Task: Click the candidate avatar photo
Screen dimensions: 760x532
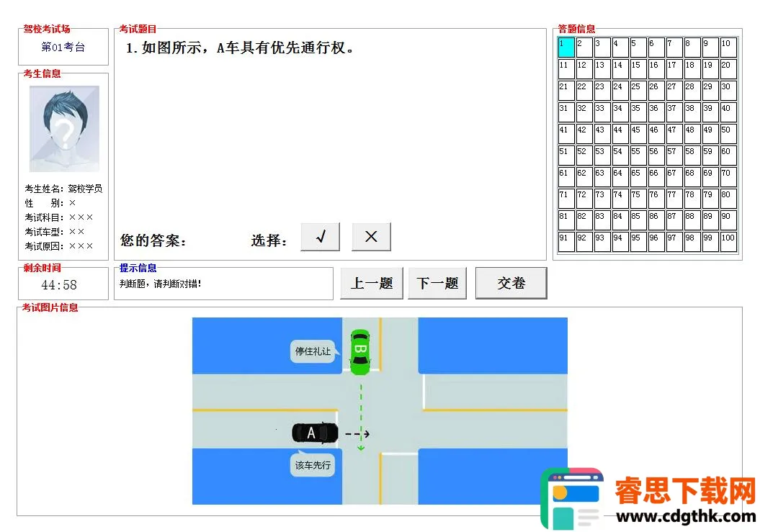Action: 64,129
